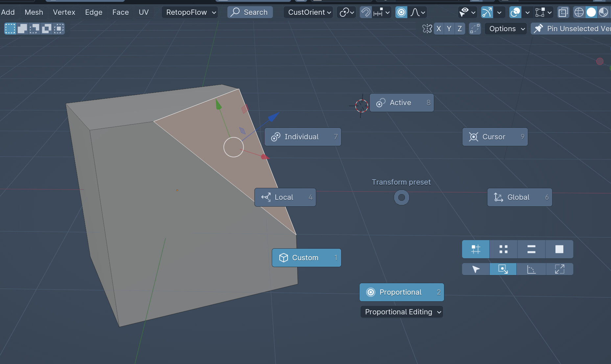This screenshot has width=611, height=364.
Task: Open the Edge menu
Action: (94, 12)
